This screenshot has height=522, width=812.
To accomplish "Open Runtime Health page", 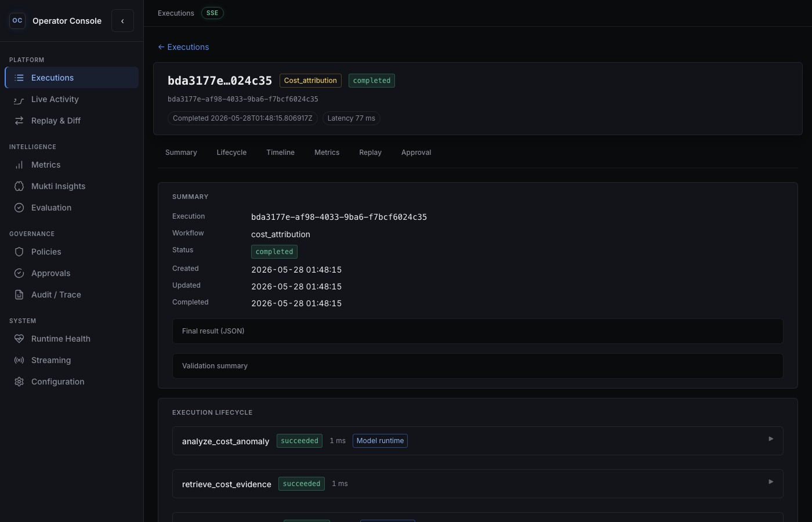I will [x=72, y=339].
